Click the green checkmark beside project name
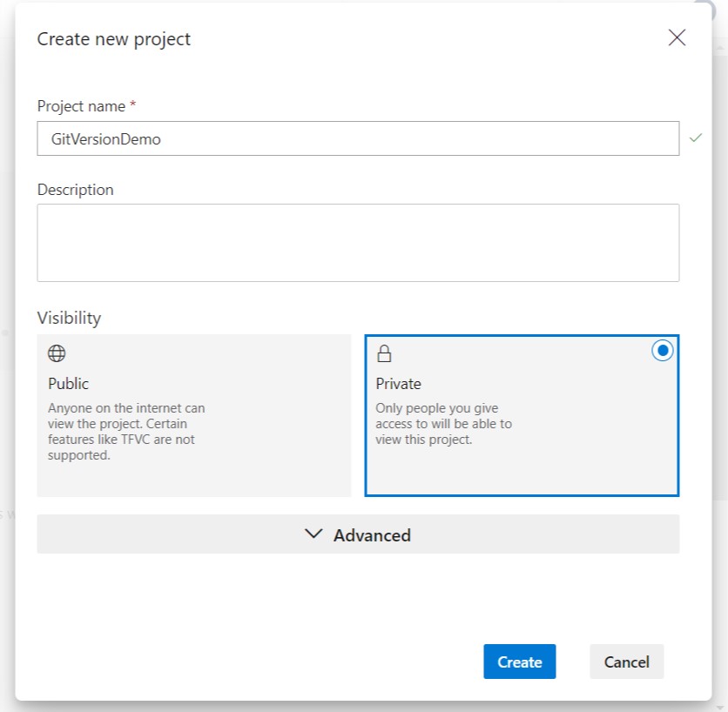The height and width of the screenshot is (712, 728). pos(696,138)
